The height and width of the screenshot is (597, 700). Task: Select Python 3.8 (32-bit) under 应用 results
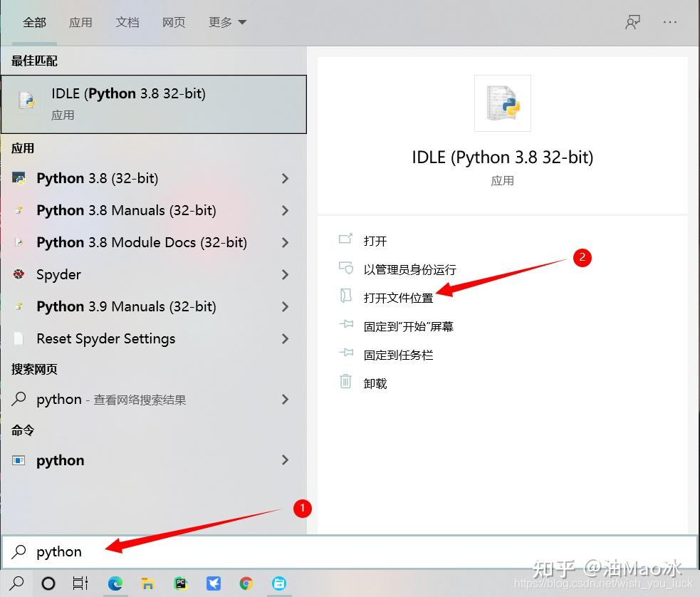point(98,178)
